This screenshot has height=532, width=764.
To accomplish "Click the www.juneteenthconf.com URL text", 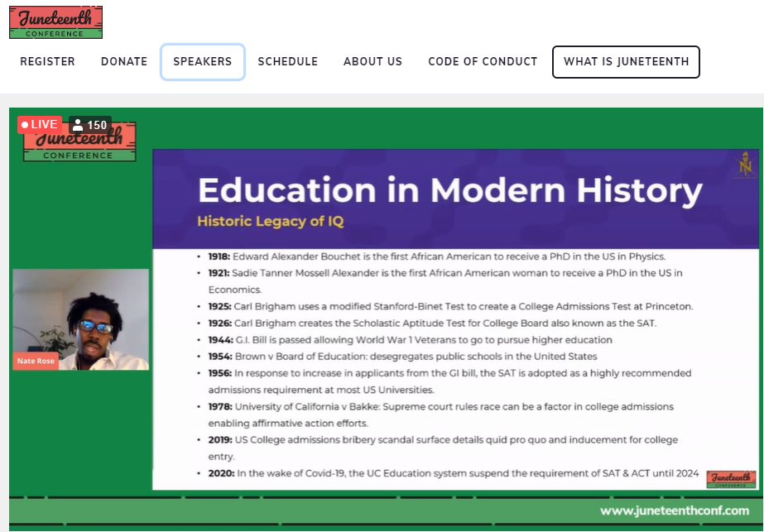I will click(675, 510).
